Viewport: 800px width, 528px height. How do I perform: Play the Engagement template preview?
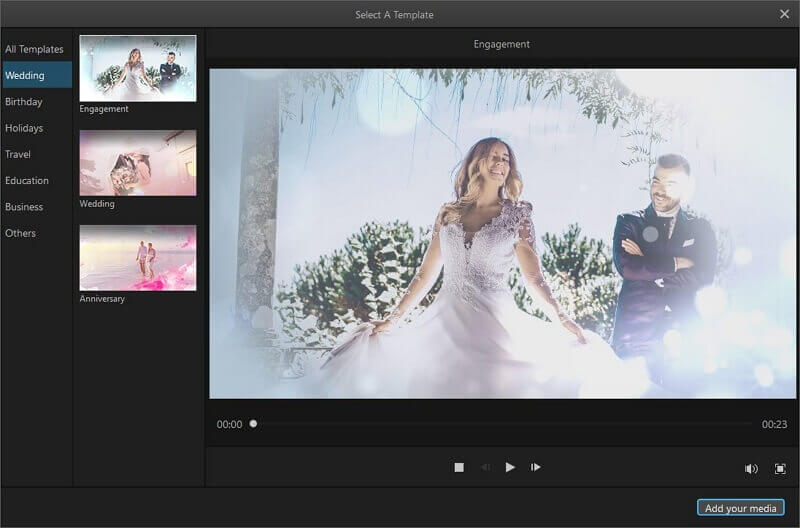coord(510,467)
